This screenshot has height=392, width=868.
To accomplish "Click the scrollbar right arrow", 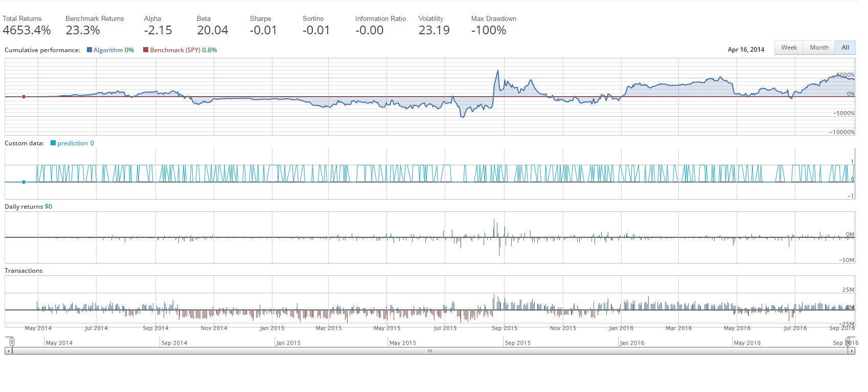I will pos(851,351).
